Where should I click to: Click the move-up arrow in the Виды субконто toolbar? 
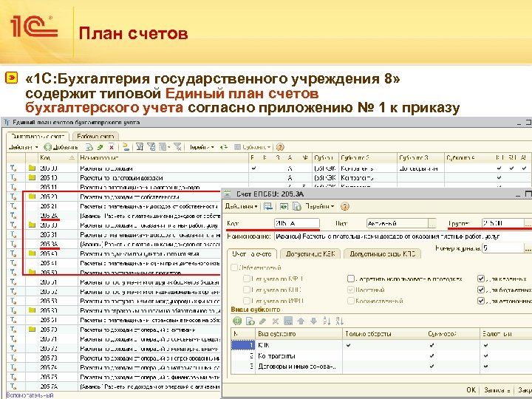pyautogui.click(x=301, y=321)
